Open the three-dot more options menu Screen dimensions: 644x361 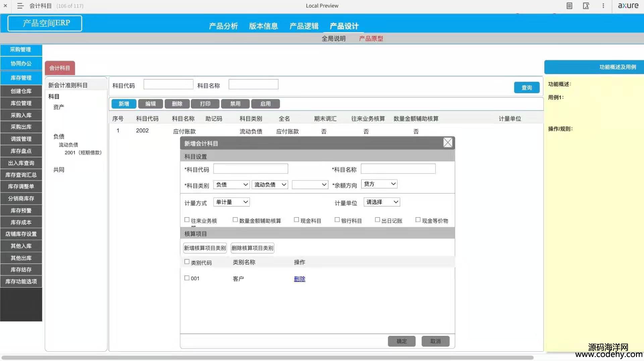click(603, 6)
